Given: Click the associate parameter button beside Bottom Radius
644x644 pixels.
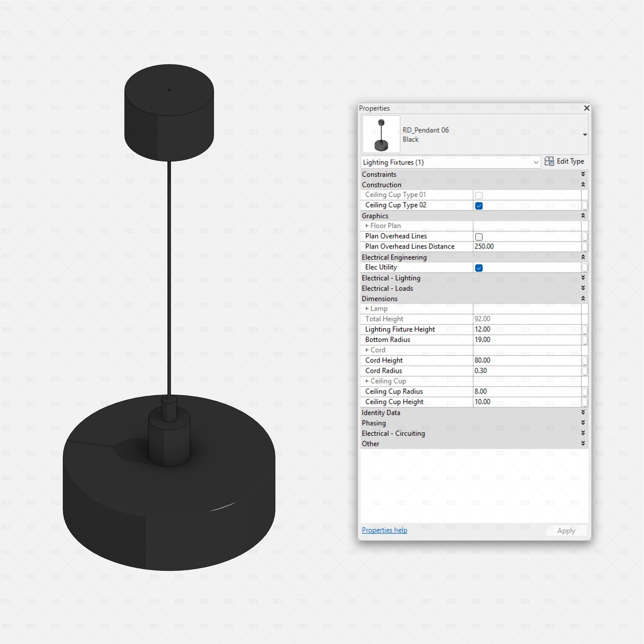Looking at the screenshot, I should point(585,340).
